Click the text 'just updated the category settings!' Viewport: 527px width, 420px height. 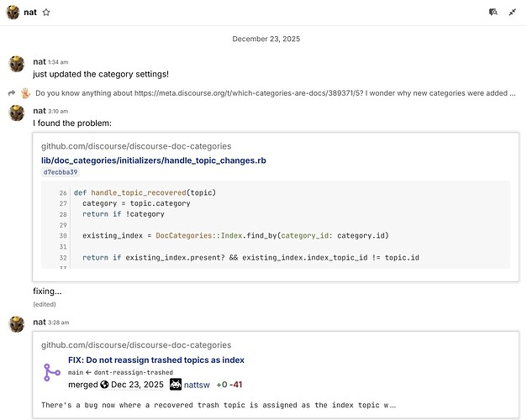(101, 74)
